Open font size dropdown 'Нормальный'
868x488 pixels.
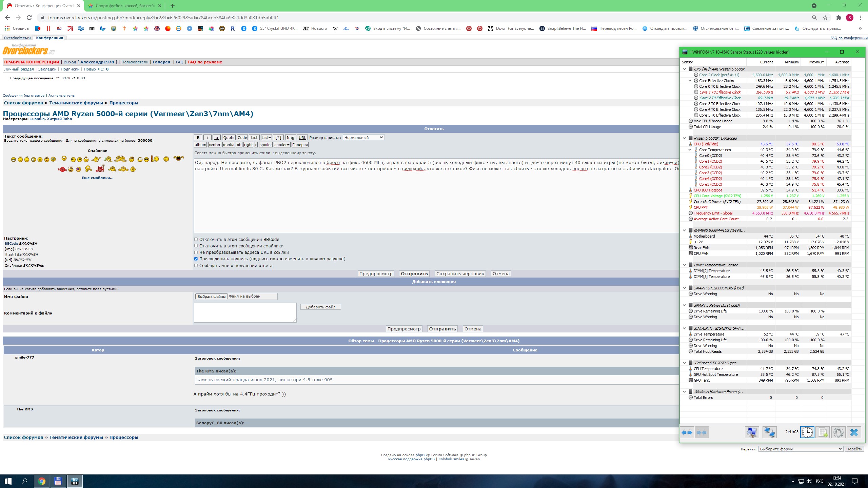tap(363, 138)
